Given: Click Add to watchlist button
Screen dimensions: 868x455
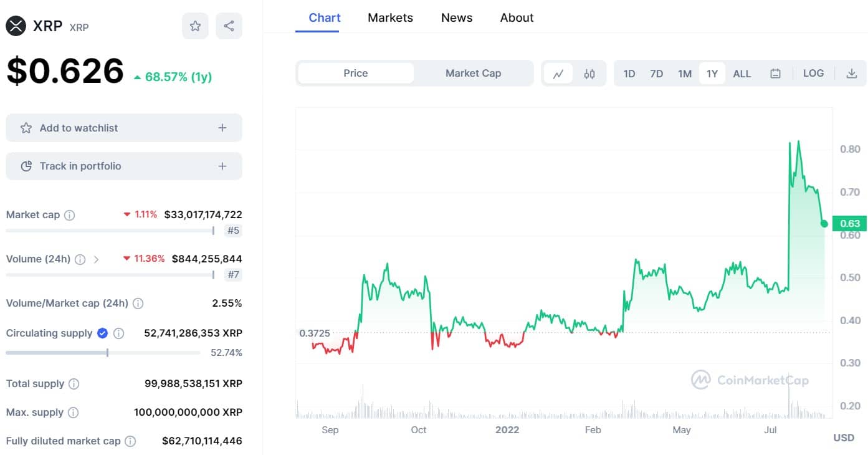Looking at the screenshot, I should [x=124, y=128].
